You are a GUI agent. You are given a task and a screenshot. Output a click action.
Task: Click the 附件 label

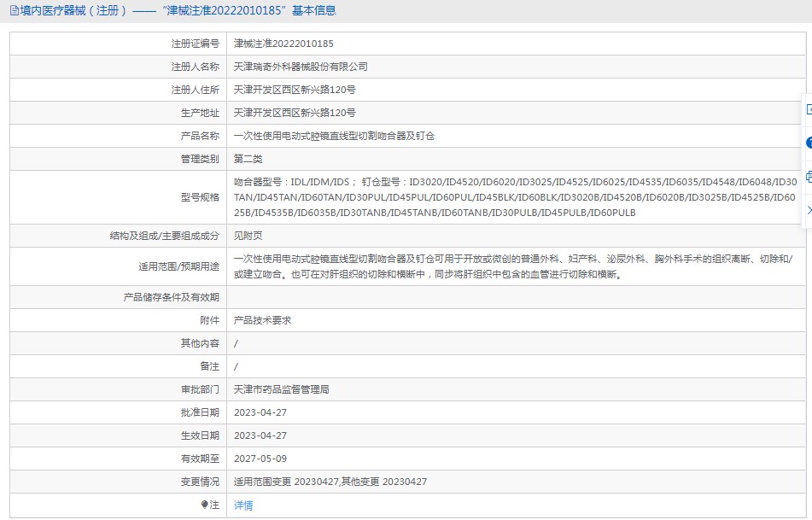click(x=210, y=320)
